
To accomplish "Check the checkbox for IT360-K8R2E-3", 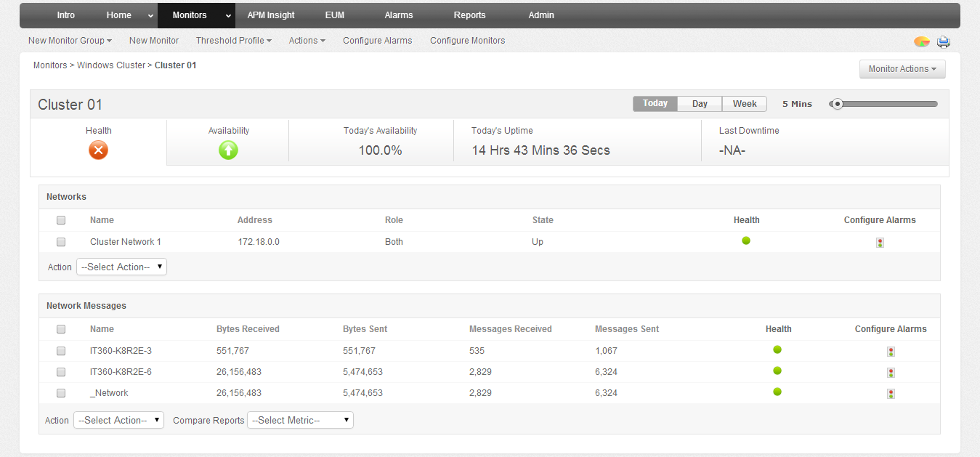I will coord(60,351).
